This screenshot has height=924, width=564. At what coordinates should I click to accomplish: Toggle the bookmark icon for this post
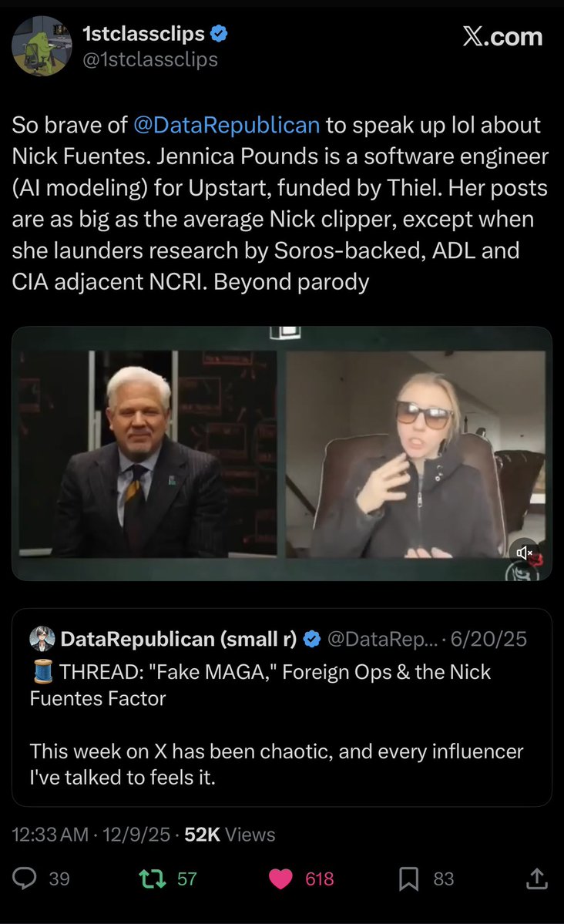tap(408, 879)
